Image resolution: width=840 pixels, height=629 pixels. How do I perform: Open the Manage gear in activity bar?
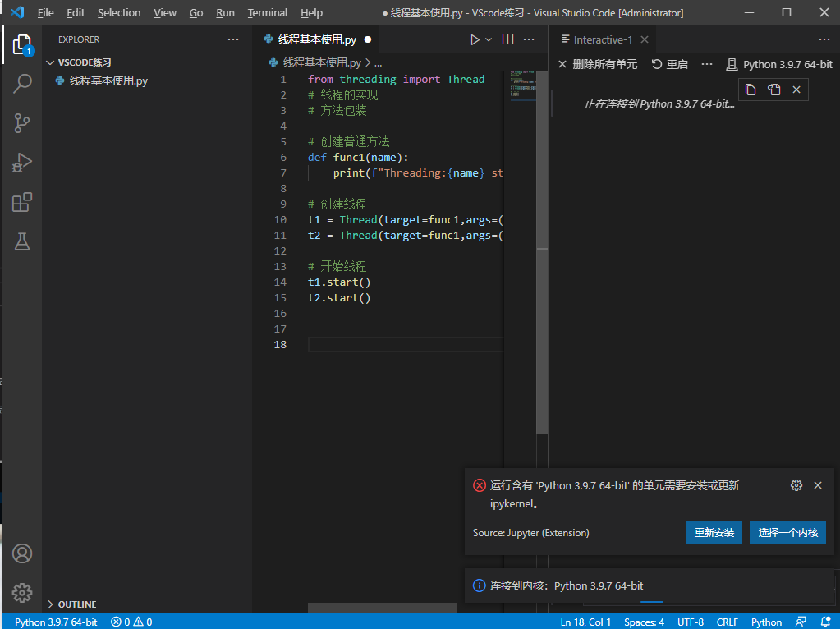pos(22,593)
